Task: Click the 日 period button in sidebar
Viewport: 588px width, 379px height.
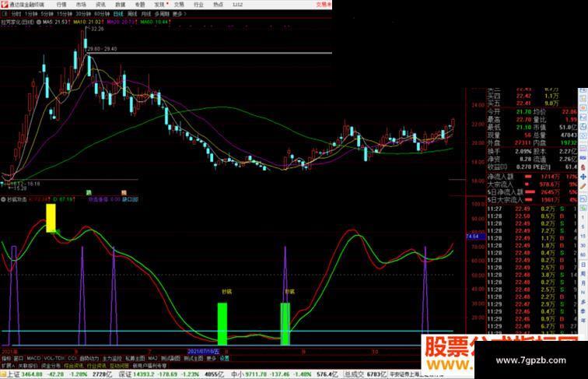Action: pyautogui.click(x=583, y=265)
